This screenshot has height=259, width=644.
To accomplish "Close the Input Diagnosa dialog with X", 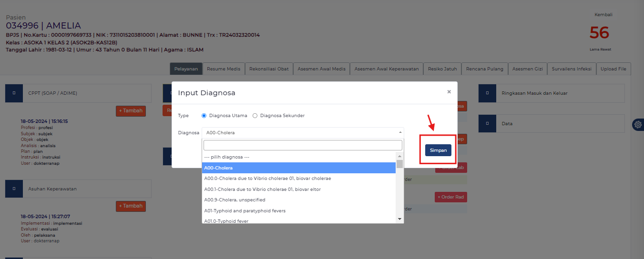I will (449, 92).
